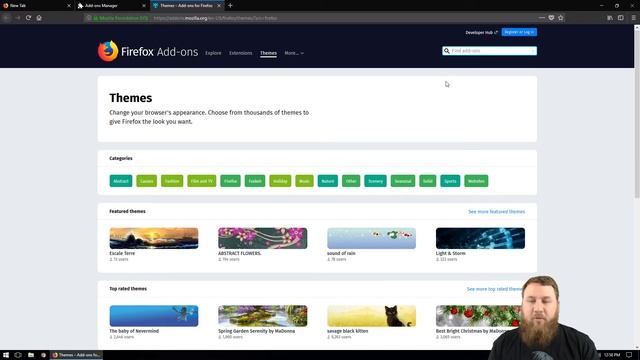This screenshot has width=640, height=360.
Task: Select the Holiday category
Action: 280,181
